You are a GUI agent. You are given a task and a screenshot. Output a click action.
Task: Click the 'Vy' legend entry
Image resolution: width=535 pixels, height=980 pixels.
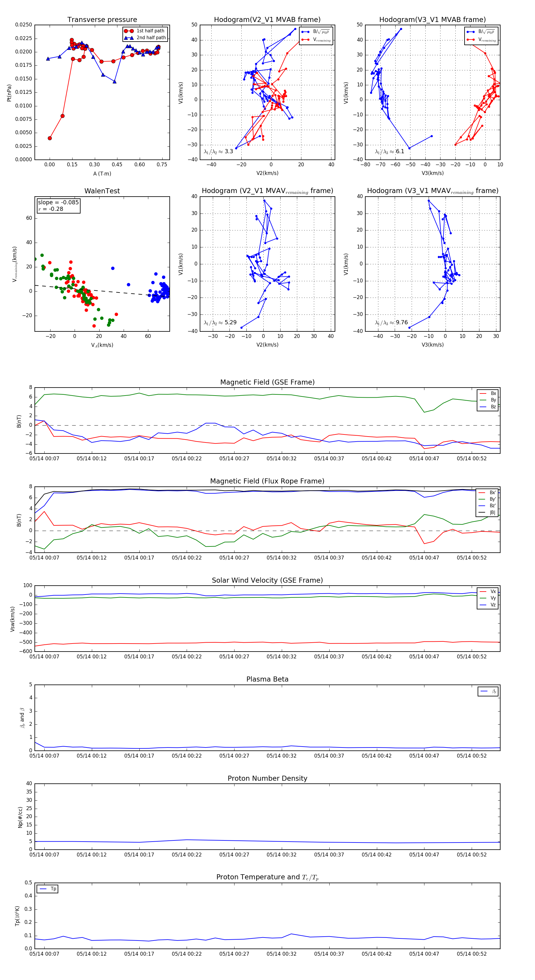point(488,598)
